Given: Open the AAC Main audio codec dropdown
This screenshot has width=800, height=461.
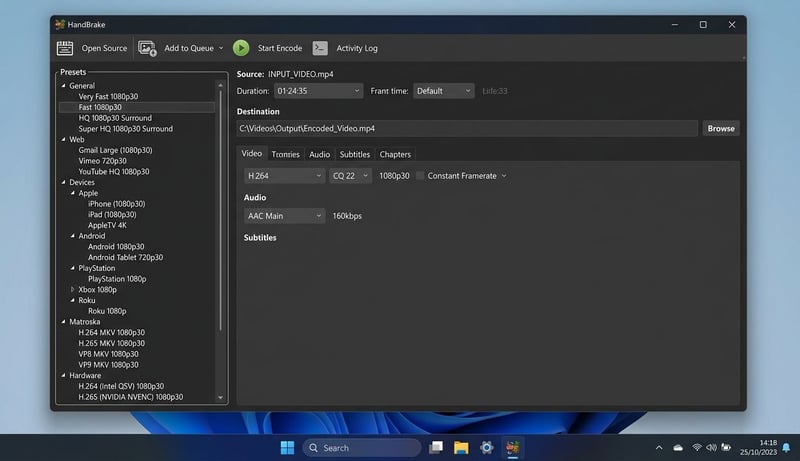Looking at the screenshot, I should 284,216.
